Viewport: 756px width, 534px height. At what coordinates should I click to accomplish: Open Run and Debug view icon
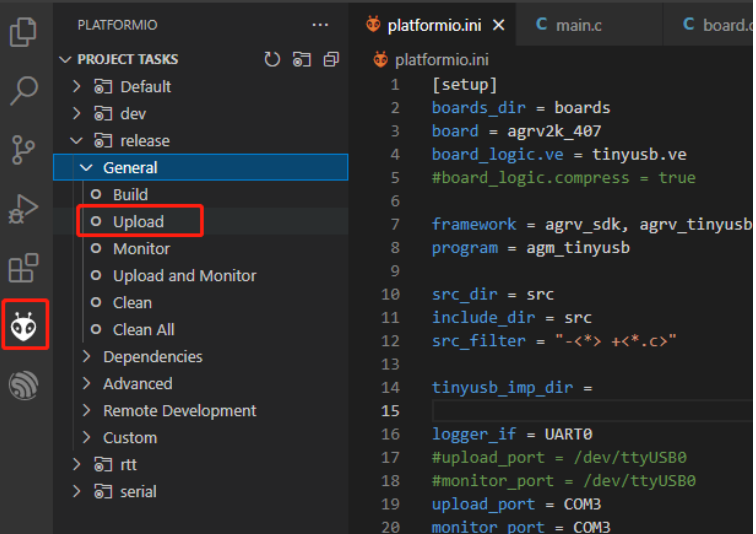click(23, 209)
